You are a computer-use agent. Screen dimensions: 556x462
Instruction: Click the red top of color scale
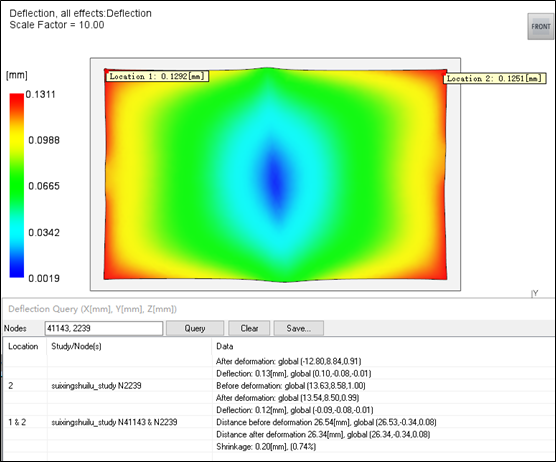(17, 99)
